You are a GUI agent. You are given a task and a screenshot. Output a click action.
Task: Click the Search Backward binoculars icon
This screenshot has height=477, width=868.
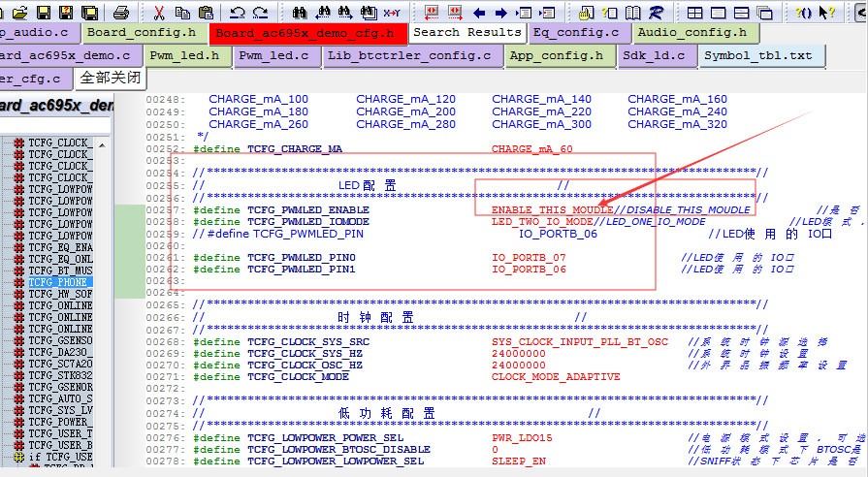coord(323,13)
